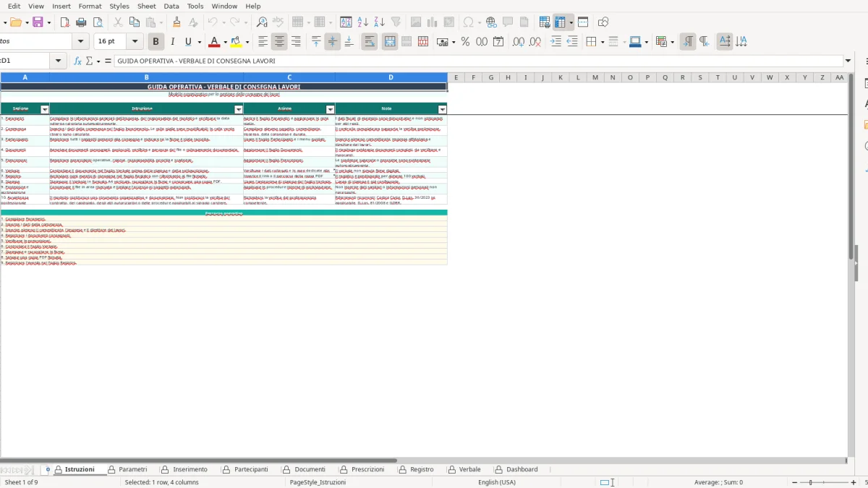Click the Insert Hyperlink globe icon
The image size is (868, 488).
click(x=491, y=22)
